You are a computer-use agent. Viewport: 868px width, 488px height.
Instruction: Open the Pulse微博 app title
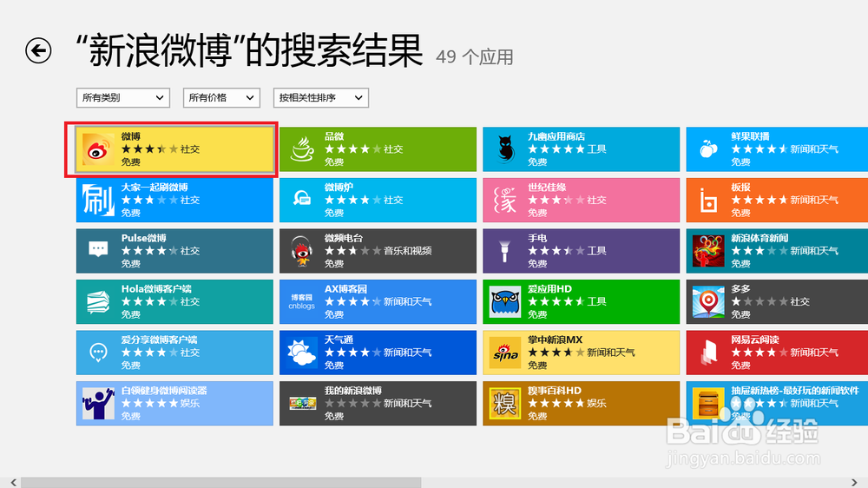pos(143,238)
